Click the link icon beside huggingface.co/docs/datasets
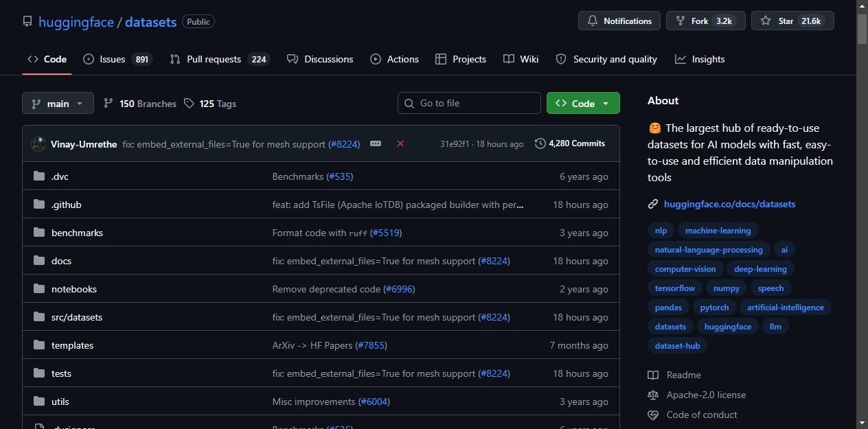Image resolution: width=868 pixels, height=429 pixels. [x=653, y=204]
